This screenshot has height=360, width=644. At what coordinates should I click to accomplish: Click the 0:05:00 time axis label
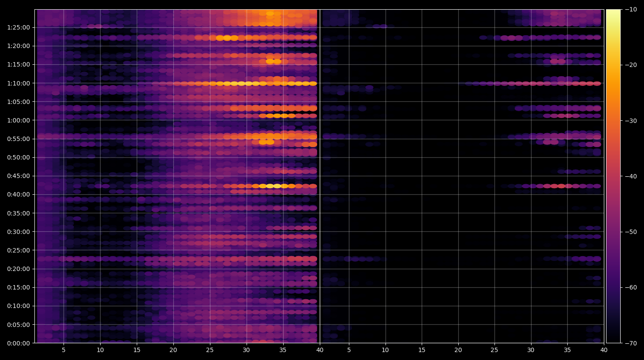pyautogui.click(x=19, y=325)
